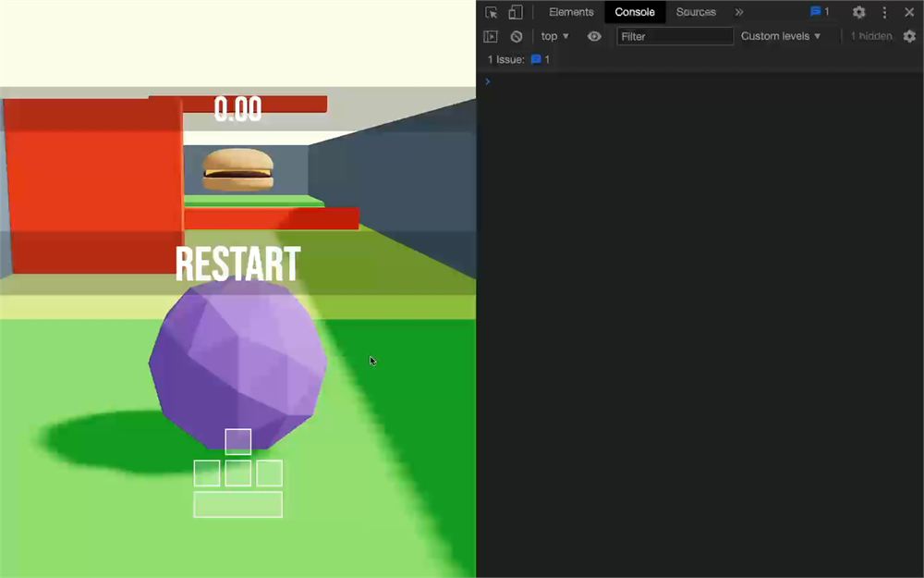
Task: Click the 1 hidden messages label
Action: 871,37
